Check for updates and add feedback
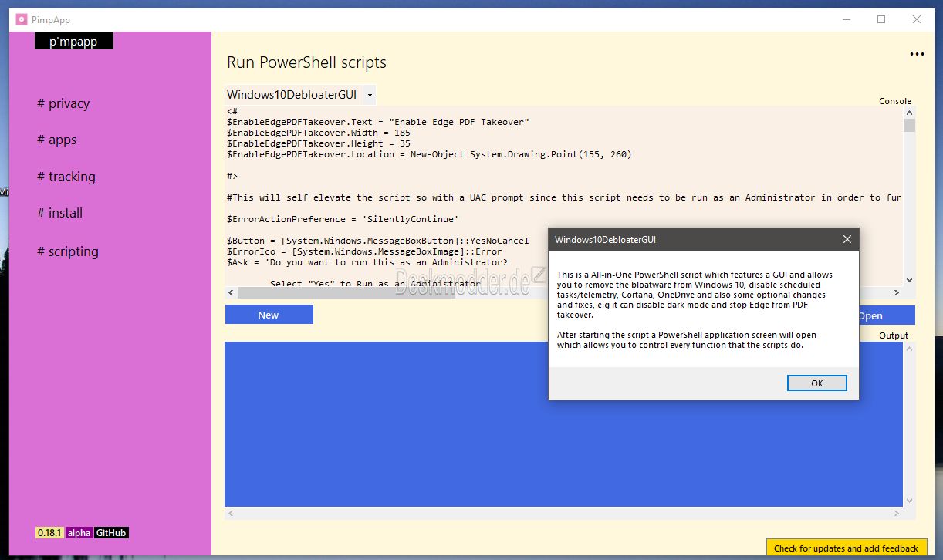The image size is (943, 560). click(x=846, y=548)
